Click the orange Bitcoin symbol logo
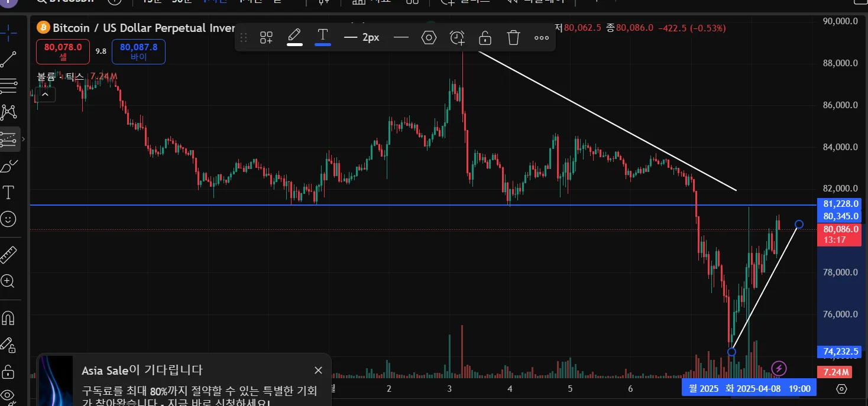 click(x=43, y=27)
